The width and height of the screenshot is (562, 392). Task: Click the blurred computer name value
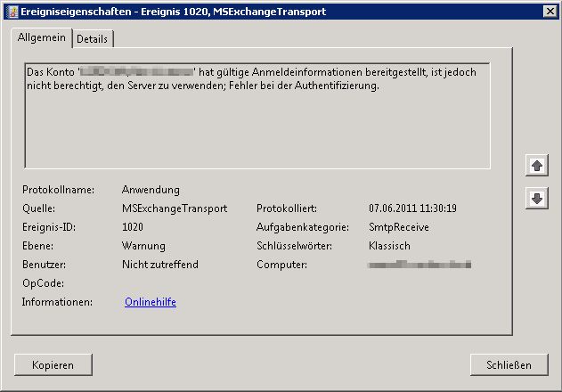click(x=419, y=265)
